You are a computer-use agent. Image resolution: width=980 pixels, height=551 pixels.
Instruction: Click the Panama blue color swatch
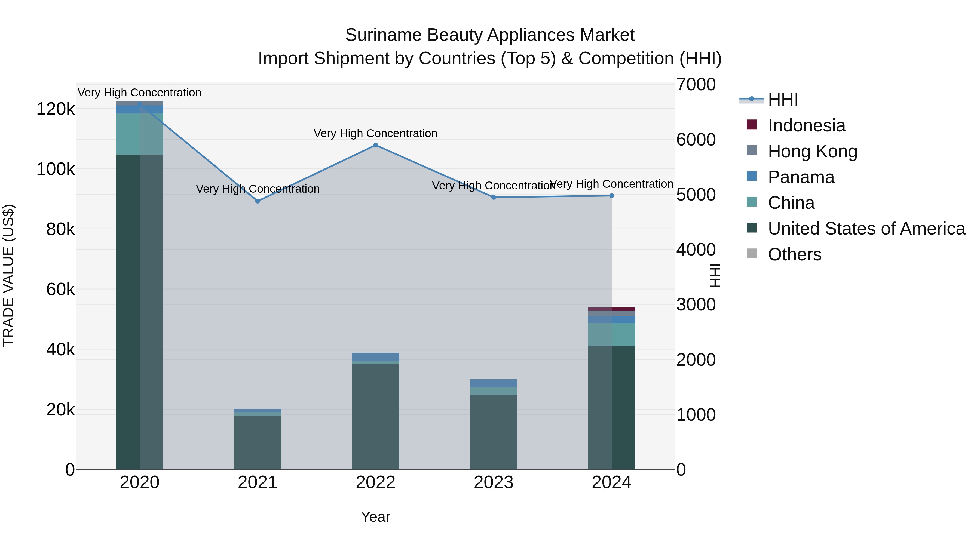tap(751, 176)
